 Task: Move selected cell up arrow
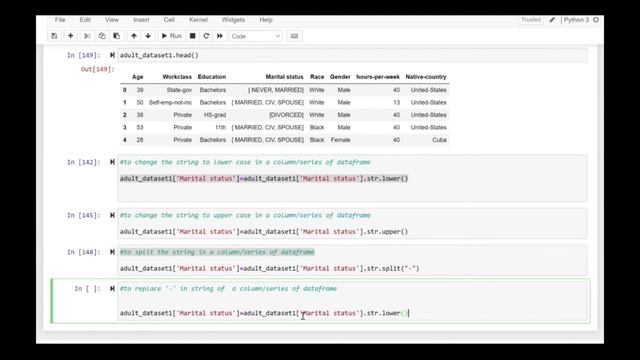(134, 36)
